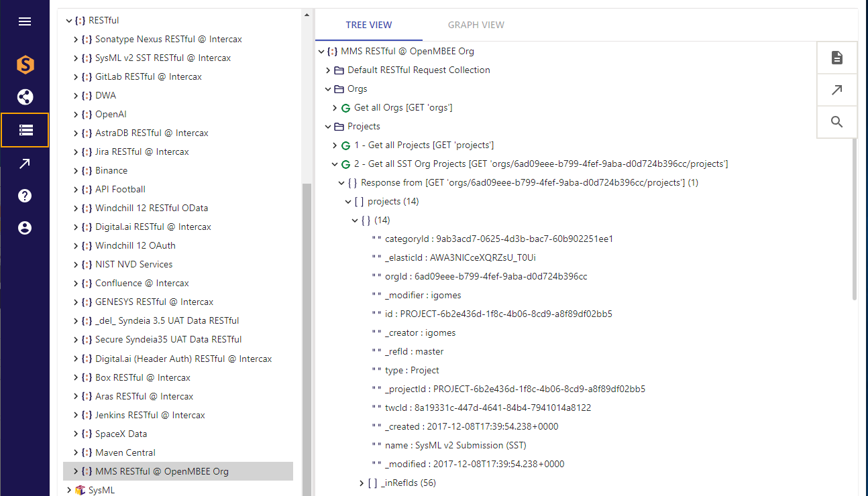Collapse the Projects folder
Image resolution: width=868 pixels, height=496 pixels.
pyautogui.click(x=328, y=127)
